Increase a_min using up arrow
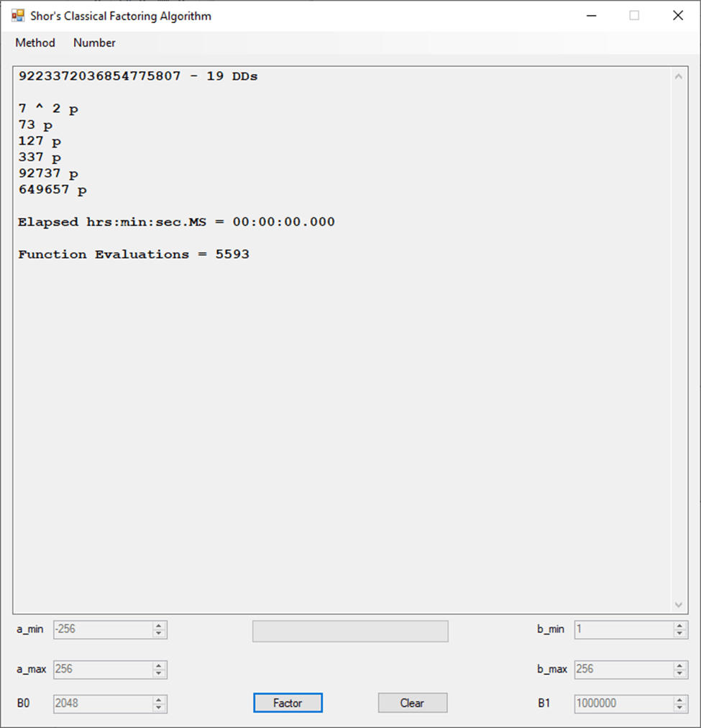This screenshot has width=701, height=728. coord(159,626)
